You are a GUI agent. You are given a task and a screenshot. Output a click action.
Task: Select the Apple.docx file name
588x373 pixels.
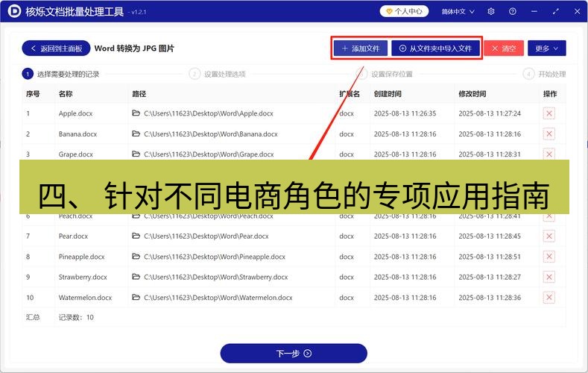[x=75, y=113]
